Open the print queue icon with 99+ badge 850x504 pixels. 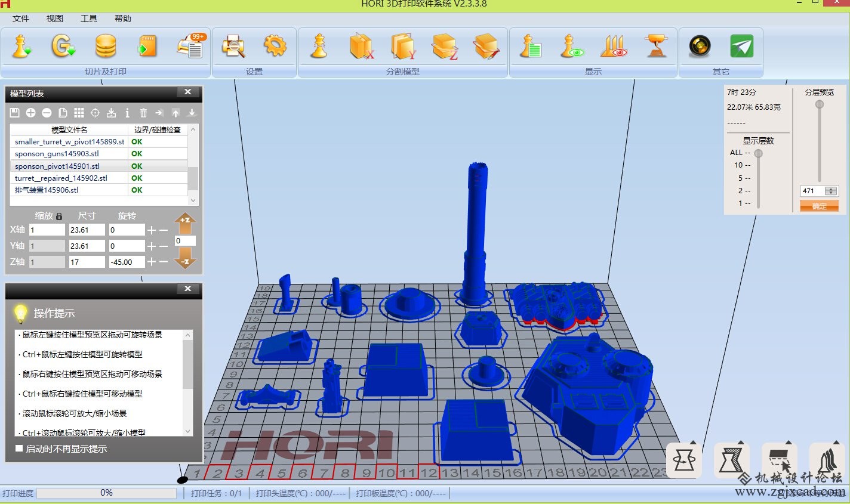191,46
